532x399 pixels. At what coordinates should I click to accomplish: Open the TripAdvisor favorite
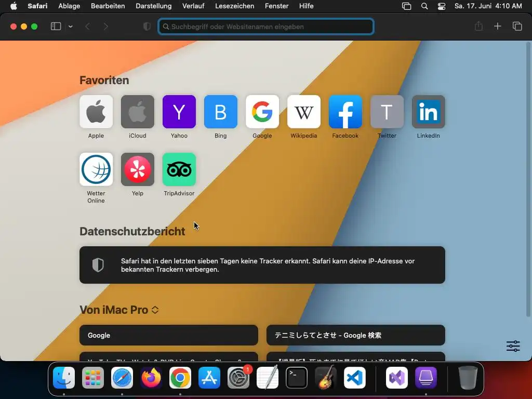(x=179, y=169)
